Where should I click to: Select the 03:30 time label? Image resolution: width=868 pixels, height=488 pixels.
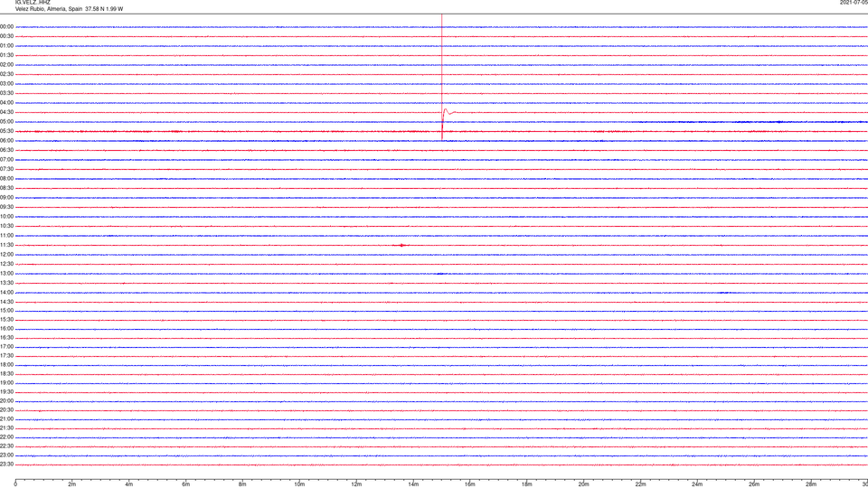pyautogui.click(x=6, y=93)
